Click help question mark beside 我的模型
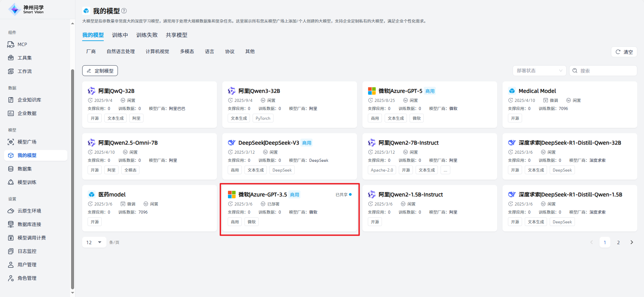Screen dimensions: 644x297 [124, 11]
